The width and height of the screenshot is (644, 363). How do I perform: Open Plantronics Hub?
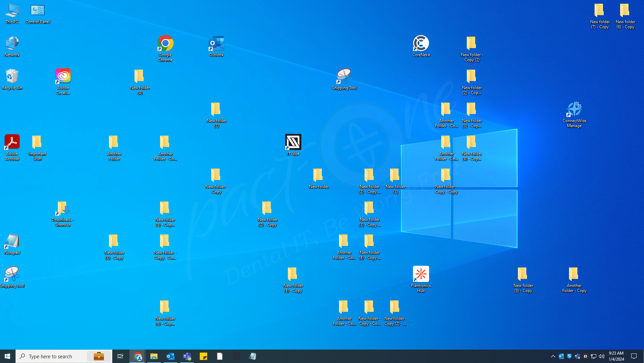pos(421,274)
